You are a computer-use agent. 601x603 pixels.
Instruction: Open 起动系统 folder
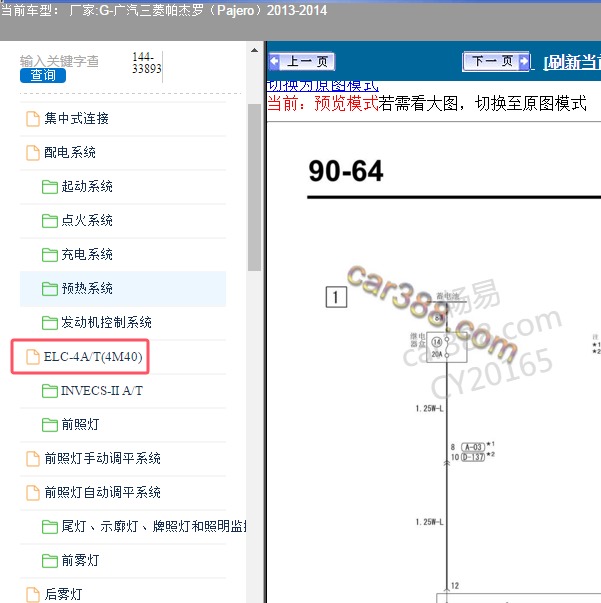pyautogui.click(x=87, y=187)
